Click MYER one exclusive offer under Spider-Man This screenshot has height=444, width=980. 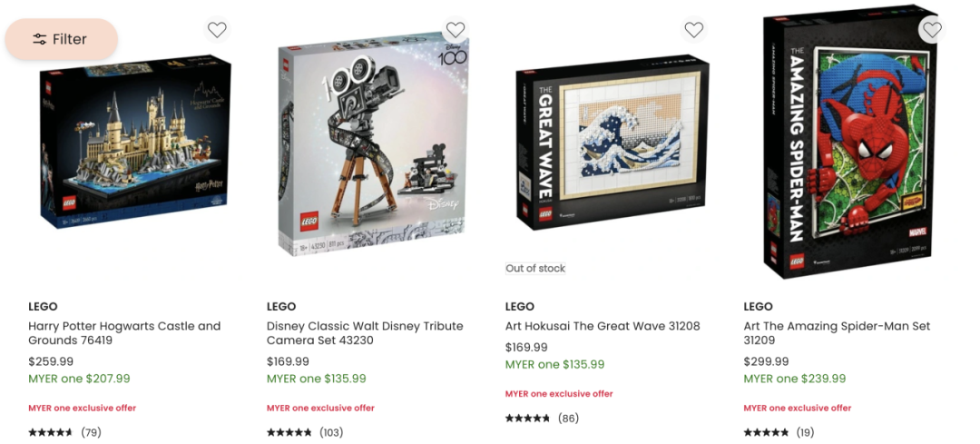click(x=798, y=408)
